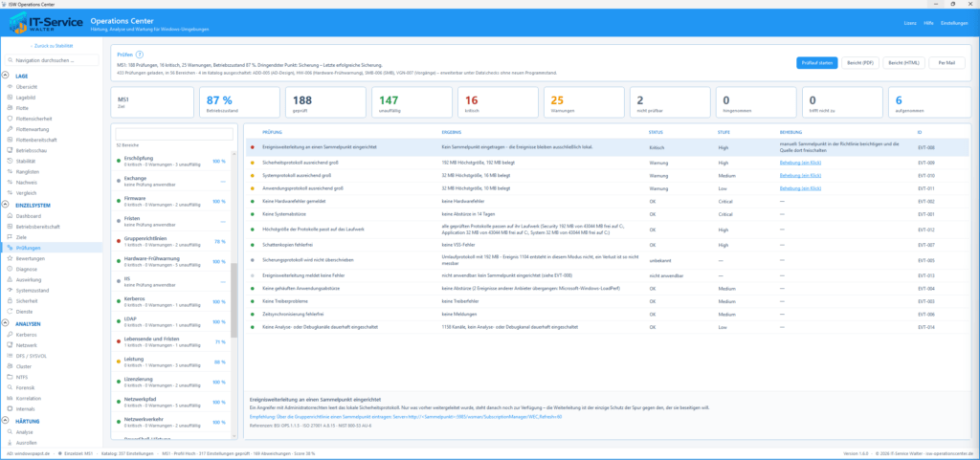Screen dimensions: 980x460
Task: Collapse the EINZELSYSTEM section
Action: [7, 205]
